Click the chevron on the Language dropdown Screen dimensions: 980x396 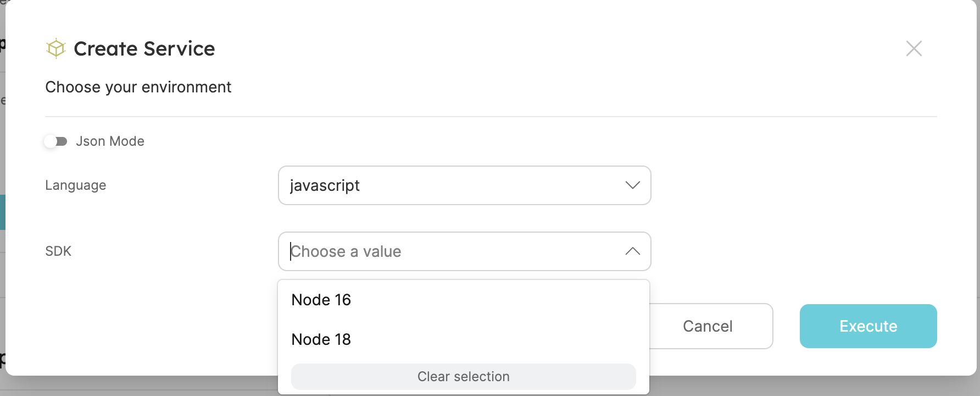tap(632, 185)
